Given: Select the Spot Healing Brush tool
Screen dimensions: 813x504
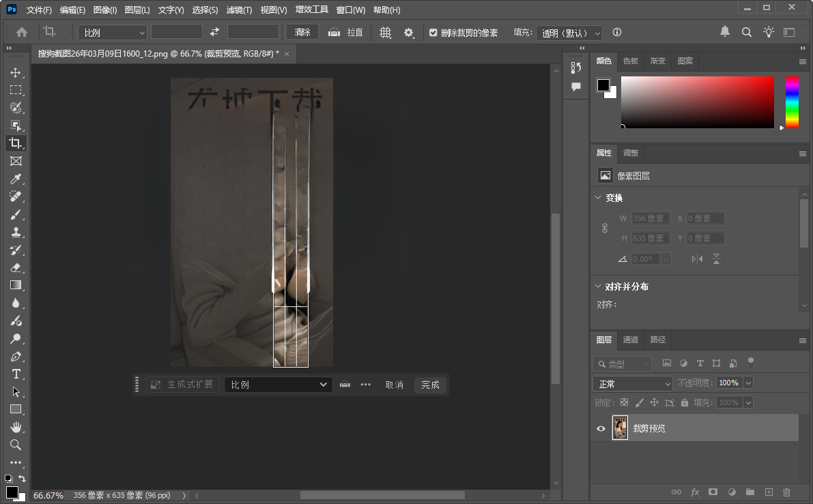Looking at the screenshot, I should (x=16, y=196).
